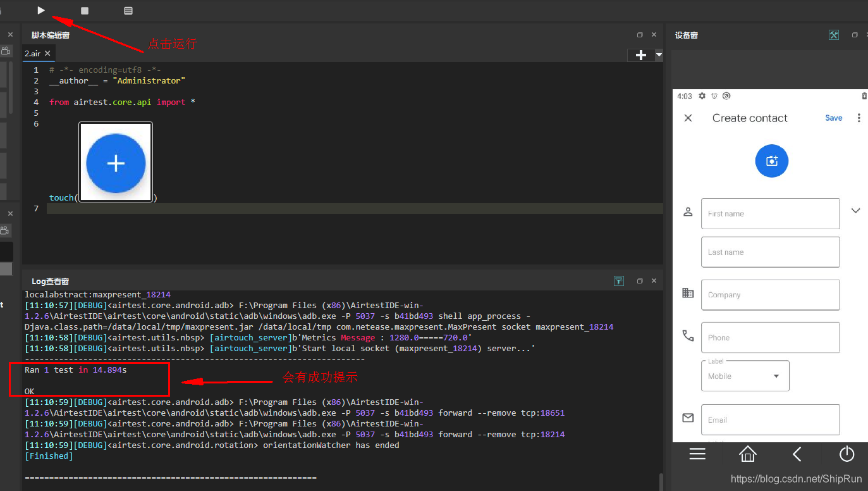Click the phone icon beside Phone field

pyautogui.click(x=688, y=336)
